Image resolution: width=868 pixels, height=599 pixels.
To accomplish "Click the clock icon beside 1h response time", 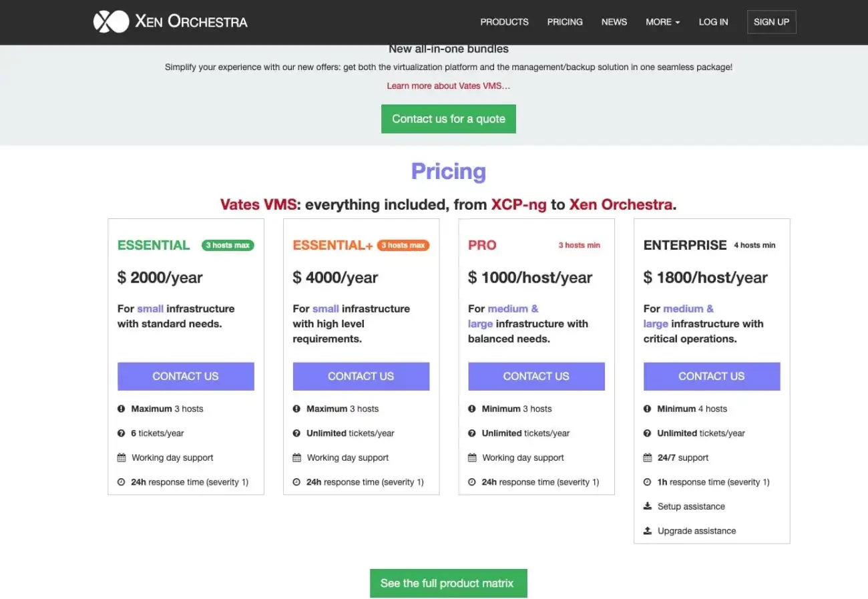I will [x=647, y=482].
